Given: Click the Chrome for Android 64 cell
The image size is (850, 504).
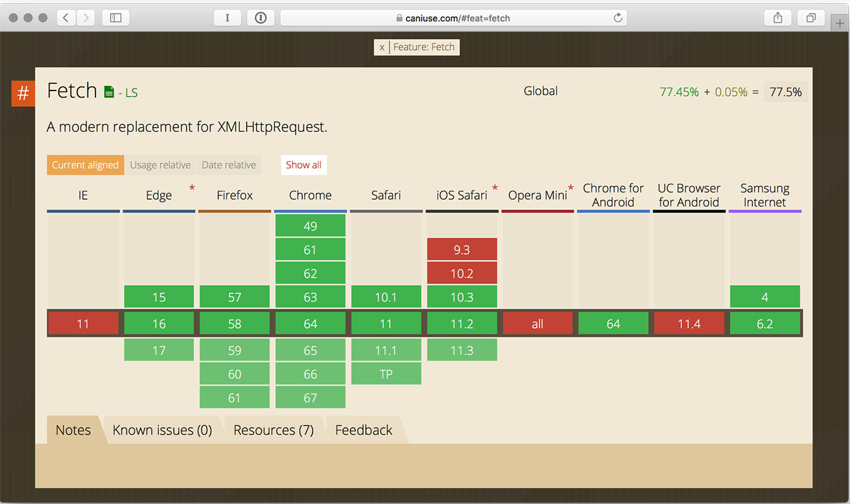Looking at the screenshot, I should click(613, 323).
